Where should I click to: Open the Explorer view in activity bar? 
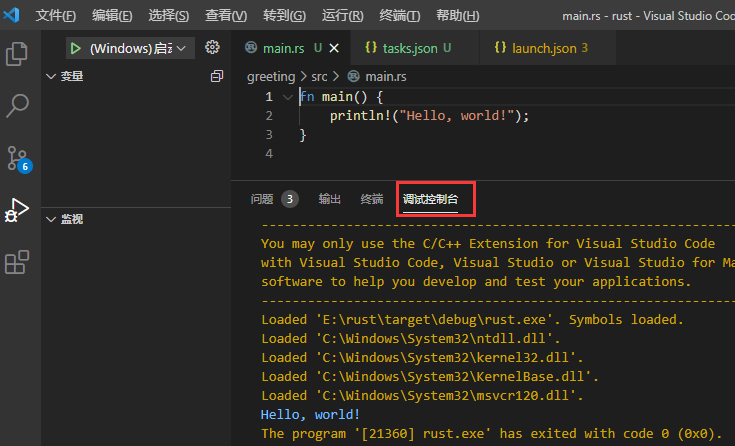coord(17,54)
